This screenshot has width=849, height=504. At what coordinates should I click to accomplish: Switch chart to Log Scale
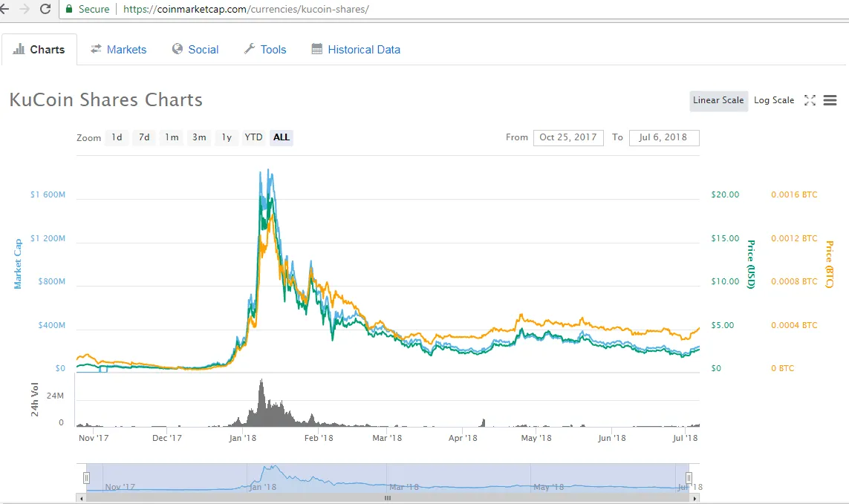[x=774, y=101]
